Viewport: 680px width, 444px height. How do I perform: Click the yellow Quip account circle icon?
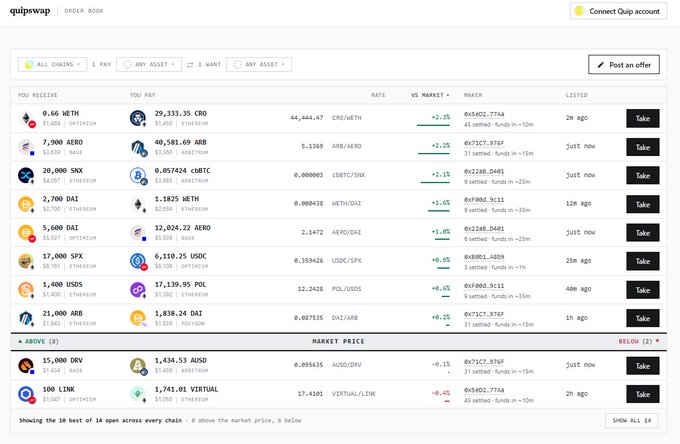pos(579,11)
